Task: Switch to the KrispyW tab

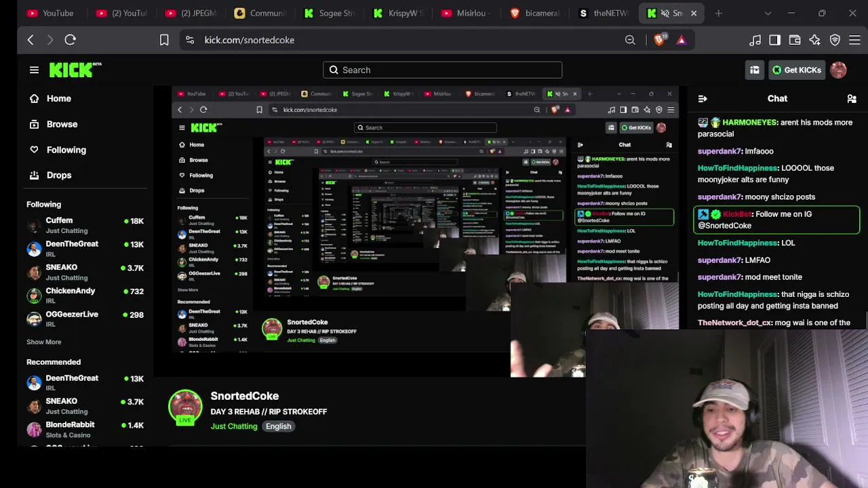Action: pos(399,13)
